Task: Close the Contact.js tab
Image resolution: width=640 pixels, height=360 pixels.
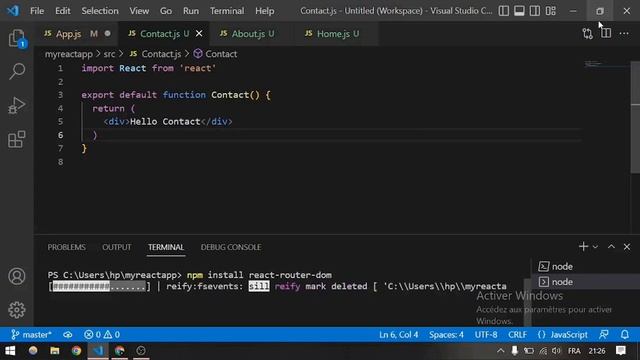Action: coord(199,34)
